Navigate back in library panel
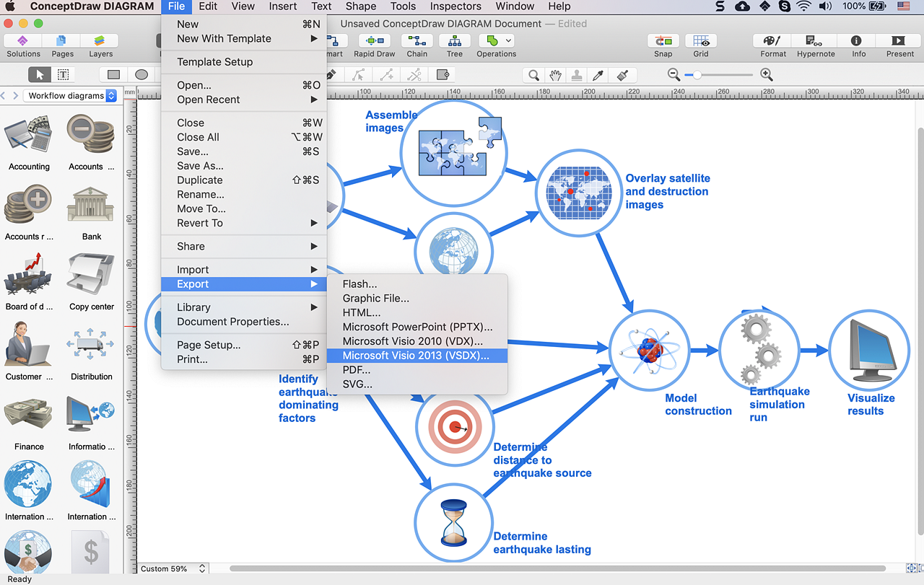 click(x=4, y=95)
